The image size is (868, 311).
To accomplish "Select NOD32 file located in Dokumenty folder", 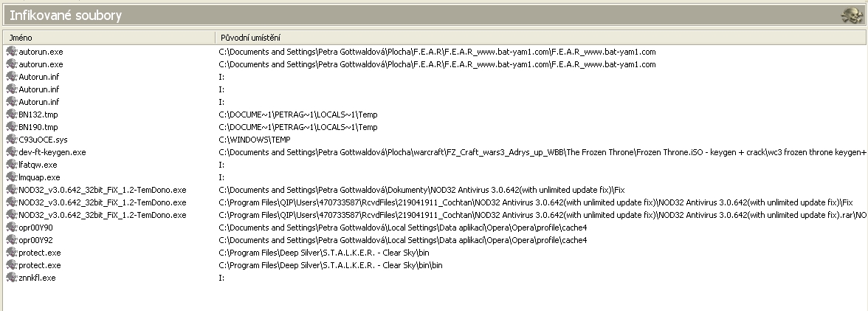I will (x=102, y=190).
